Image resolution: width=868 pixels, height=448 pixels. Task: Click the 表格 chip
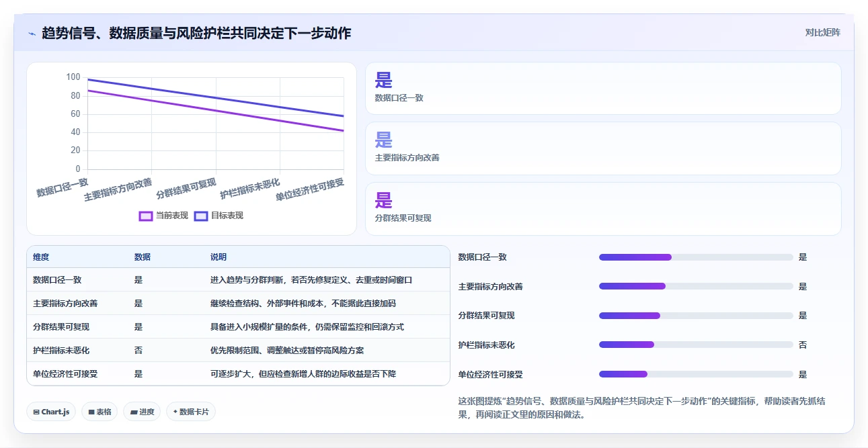(100, 412)
